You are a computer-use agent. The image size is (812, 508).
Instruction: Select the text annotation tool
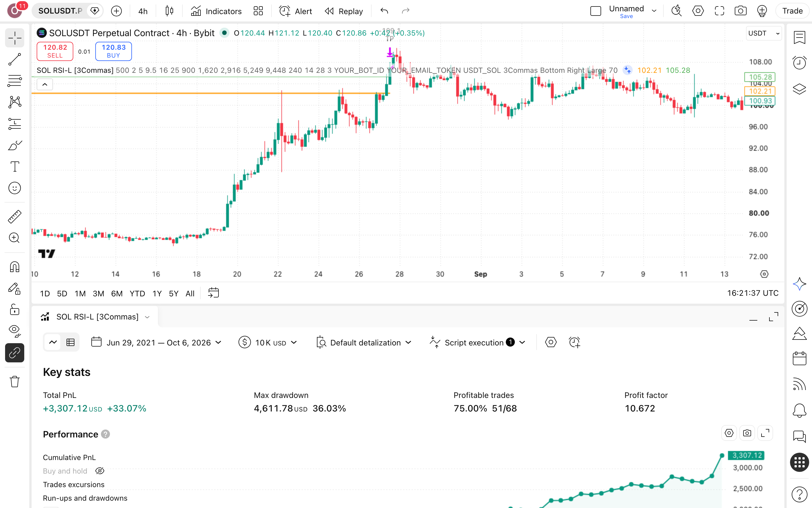[14, 167]
